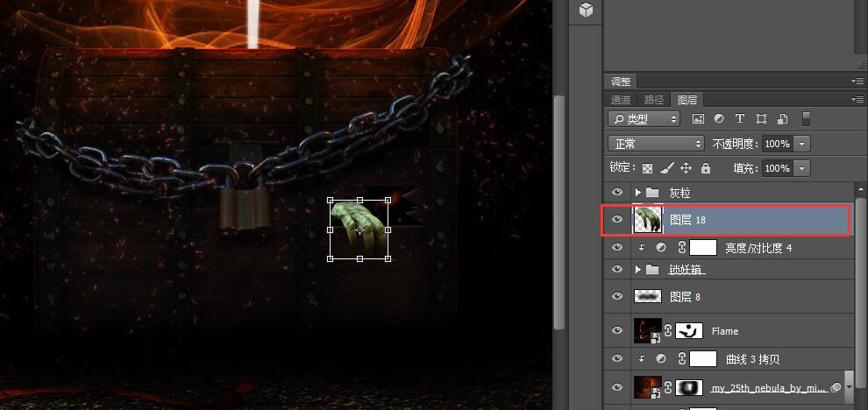Image resolution: width=868 pixels, height=410 pixels.
Task: Click the smart object filter icon
Action: [783, 118]
